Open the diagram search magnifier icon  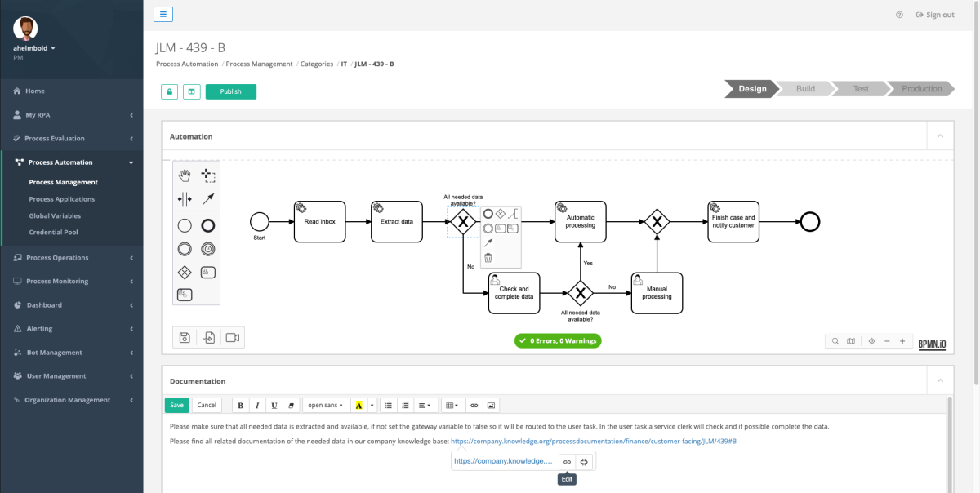tap(835, 340)
